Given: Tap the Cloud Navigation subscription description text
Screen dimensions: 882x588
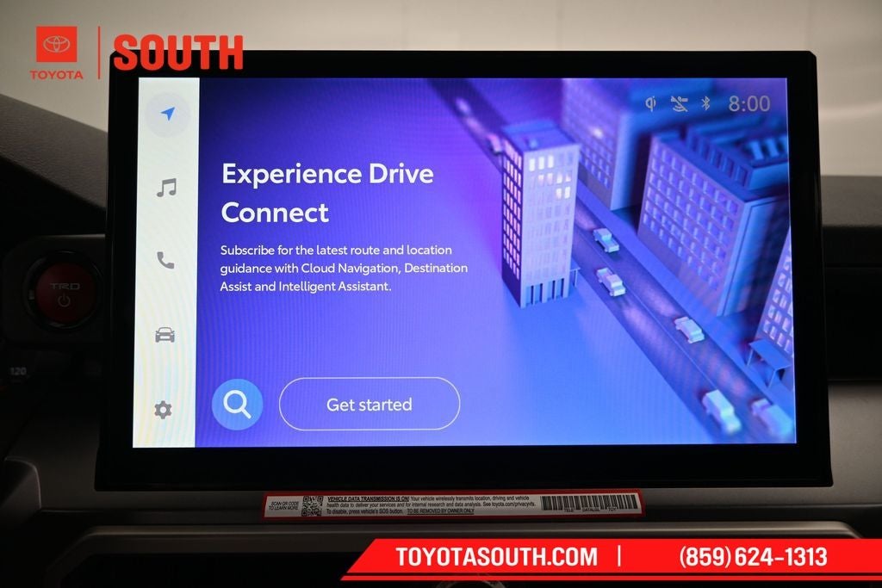Looking at the screenshot, I should pos(344,268).
